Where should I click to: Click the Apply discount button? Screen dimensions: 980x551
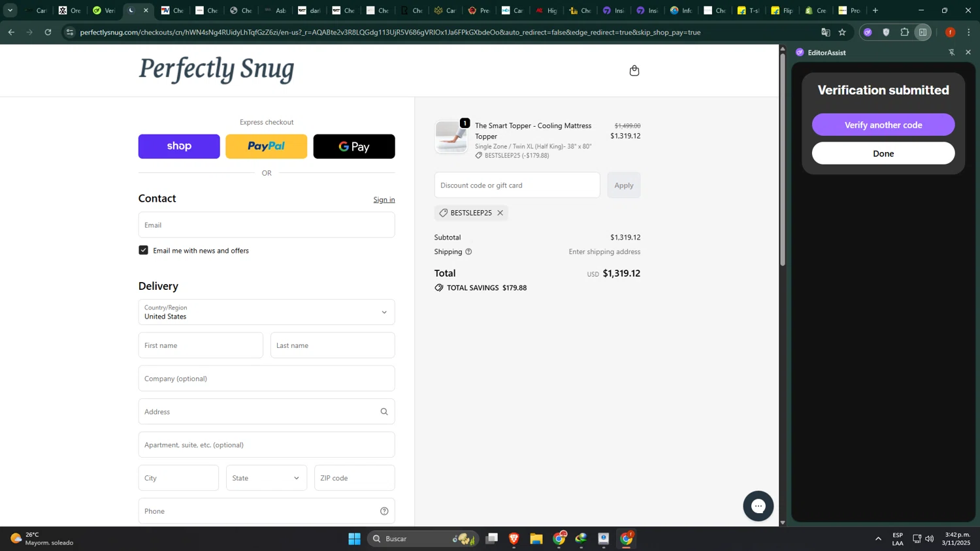click(624, 185)
